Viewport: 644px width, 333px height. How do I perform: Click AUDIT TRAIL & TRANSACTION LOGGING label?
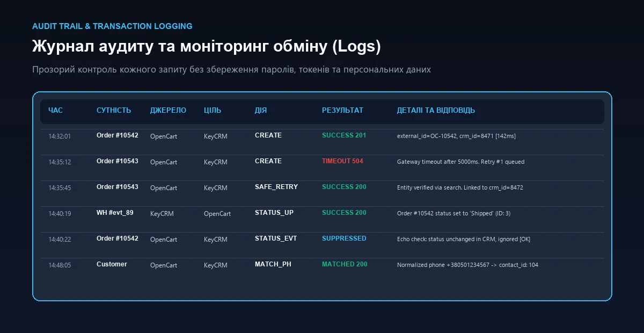(x=112, y=26)
